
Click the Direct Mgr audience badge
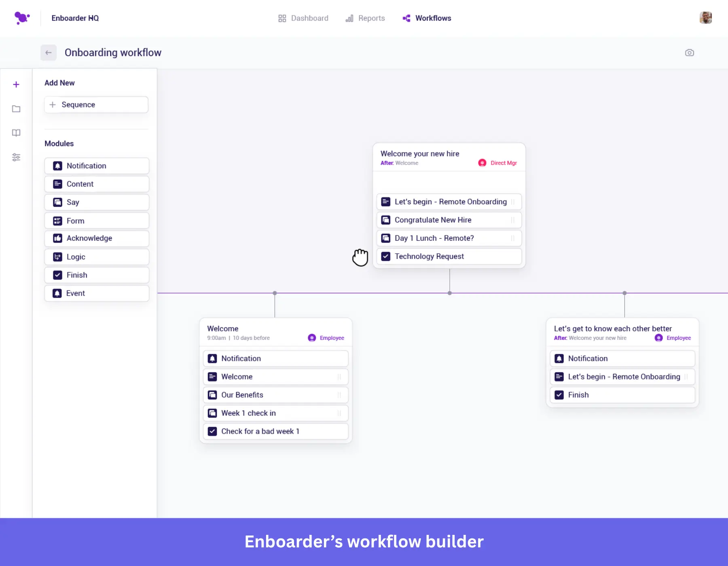(x=497, y=163)
